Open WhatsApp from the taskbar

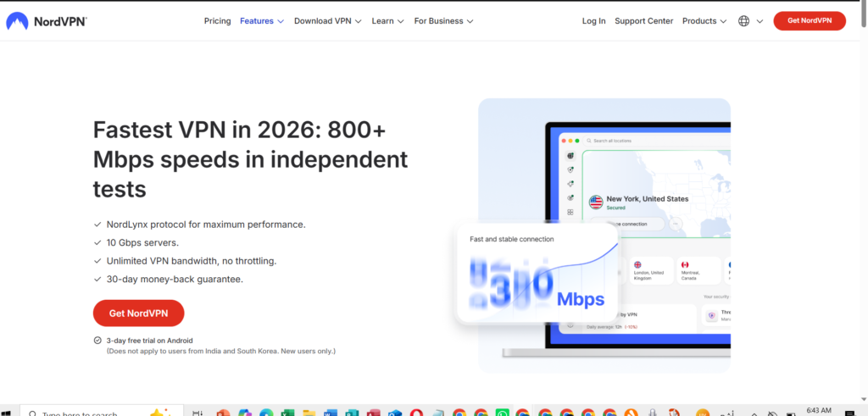coord(502,413)
